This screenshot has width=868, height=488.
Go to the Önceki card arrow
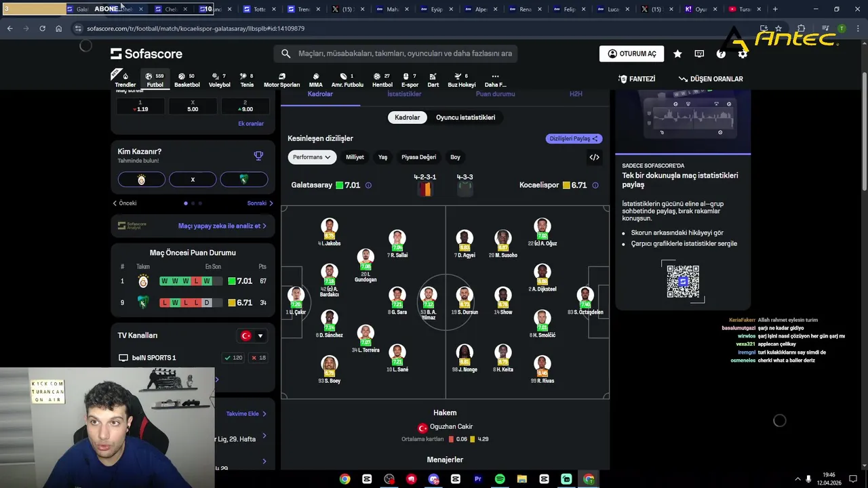click(125, 203)
